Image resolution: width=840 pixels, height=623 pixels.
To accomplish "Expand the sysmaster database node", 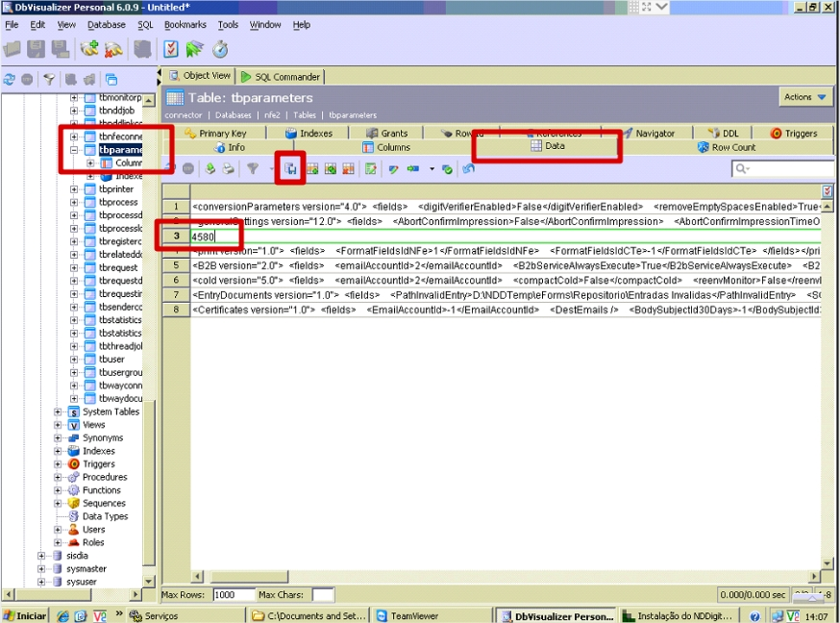I will click(41, 569).
